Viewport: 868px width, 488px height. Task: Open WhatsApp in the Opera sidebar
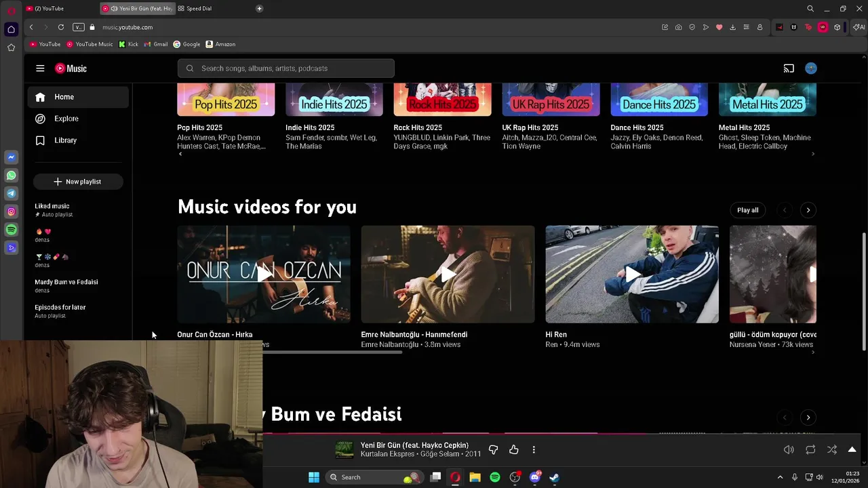[x=11, y=176]
